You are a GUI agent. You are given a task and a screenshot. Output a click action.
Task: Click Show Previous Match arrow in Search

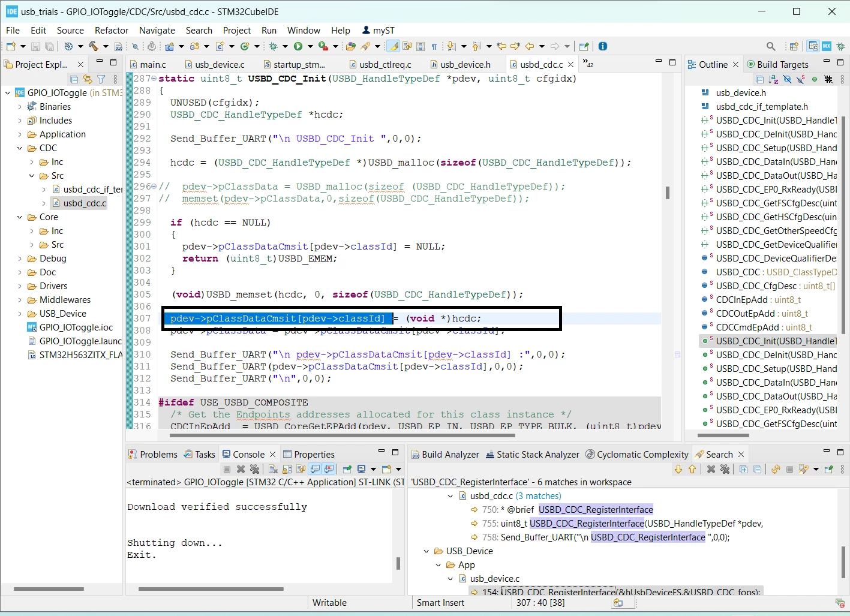692,469
